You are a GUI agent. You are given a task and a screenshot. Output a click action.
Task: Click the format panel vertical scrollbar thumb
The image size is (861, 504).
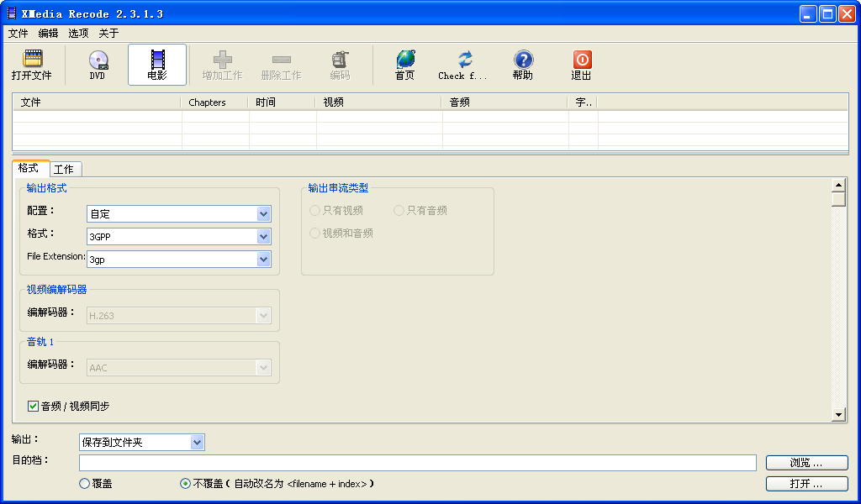coord(838,198)
